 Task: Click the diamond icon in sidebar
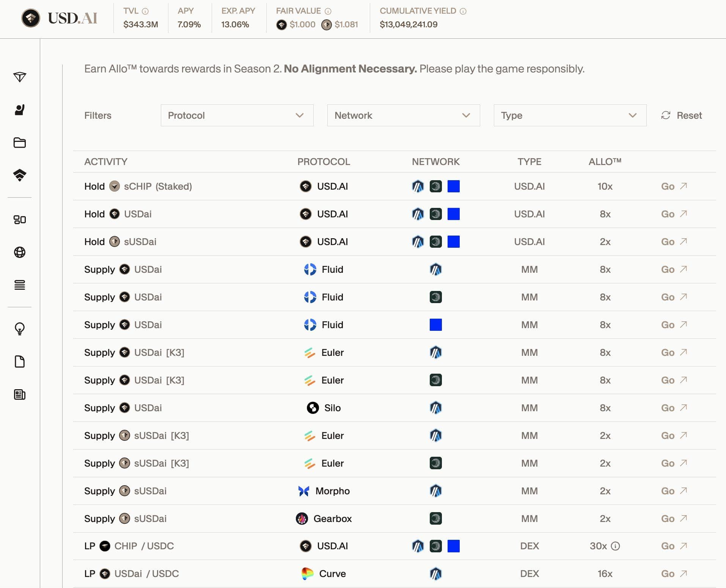(x=19, y=77)
